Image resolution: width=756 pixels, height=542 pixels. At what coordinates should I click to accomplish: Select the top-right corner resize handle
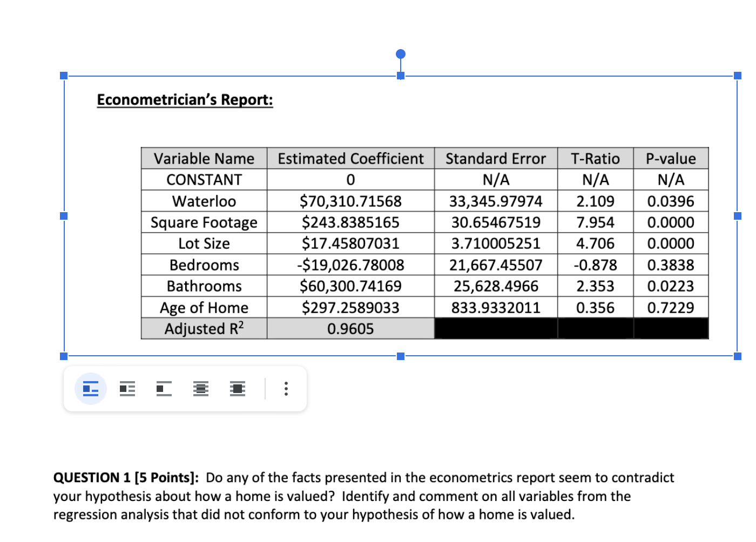(738, 76)
